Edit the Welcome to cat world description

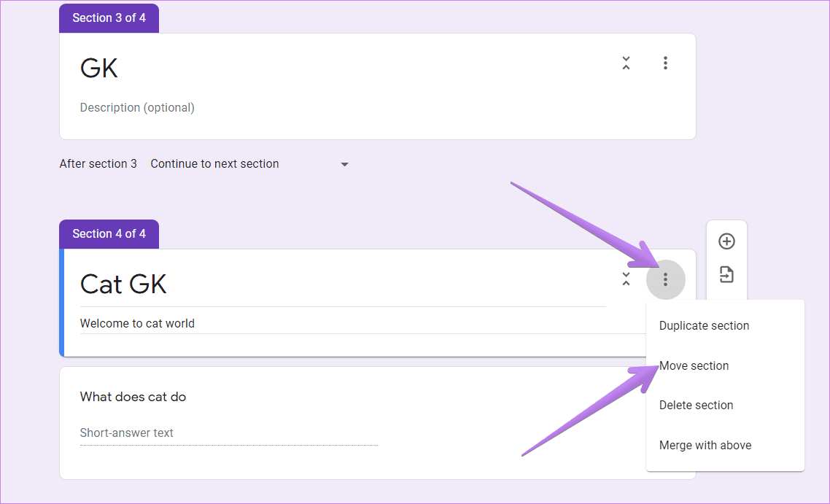click(x=362, y=323)
